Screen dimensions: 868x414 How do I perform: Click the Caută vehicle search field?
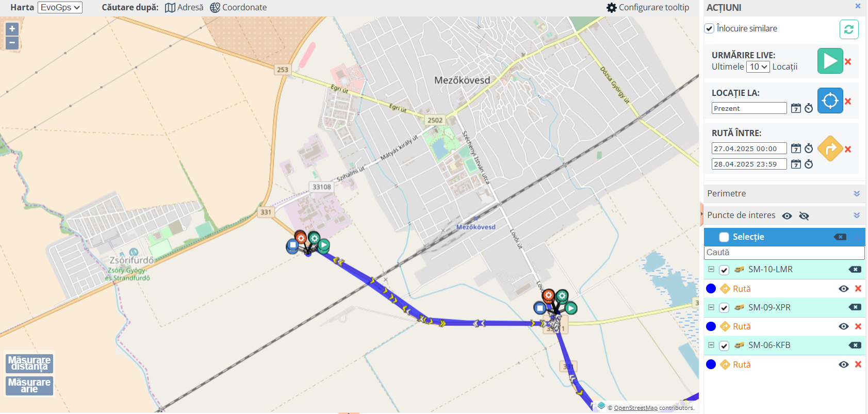[x=784, y=253]
